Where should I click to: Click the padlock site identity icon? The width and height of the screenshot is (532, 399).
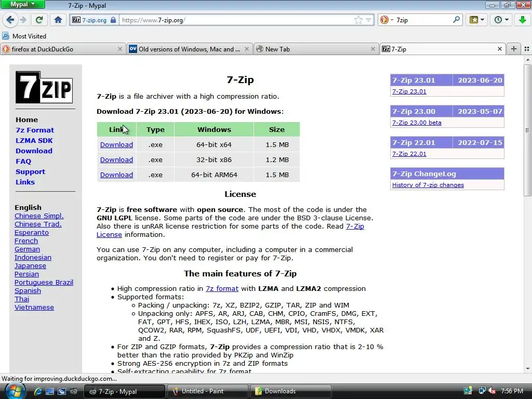tap(113, 20)
